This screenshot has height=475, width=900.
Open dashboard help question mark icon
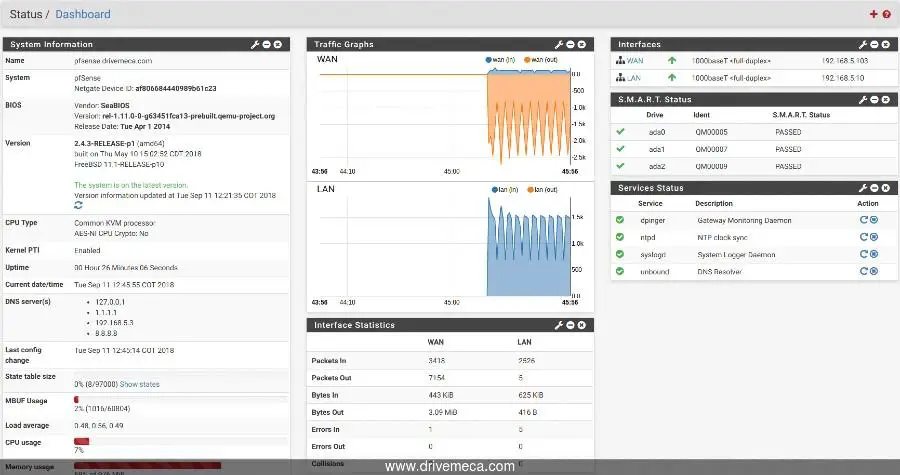point(887,14)
